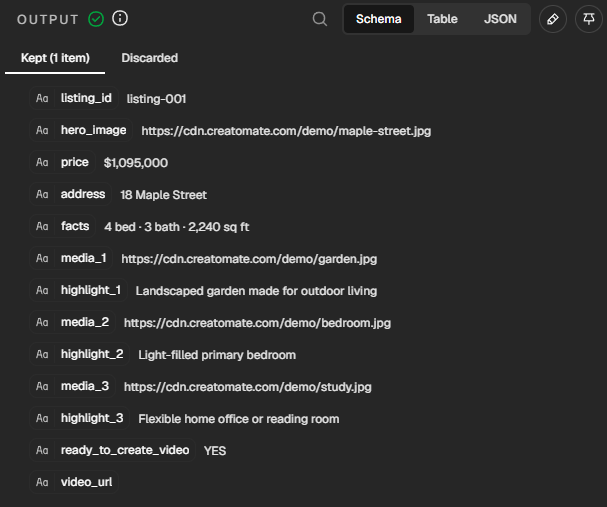607x507 pixels.
Task: Select the media_3 field name
Action: tap(85, 386)
